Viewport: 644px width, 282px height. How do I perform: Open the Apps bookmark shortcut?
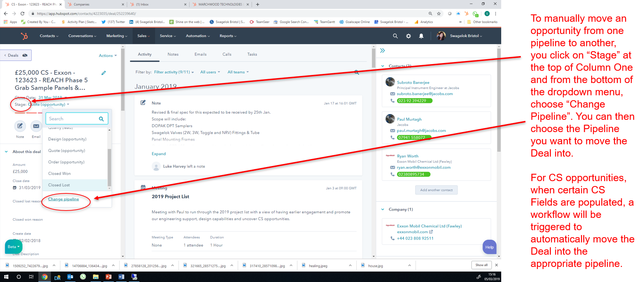[x=10, y=22]
